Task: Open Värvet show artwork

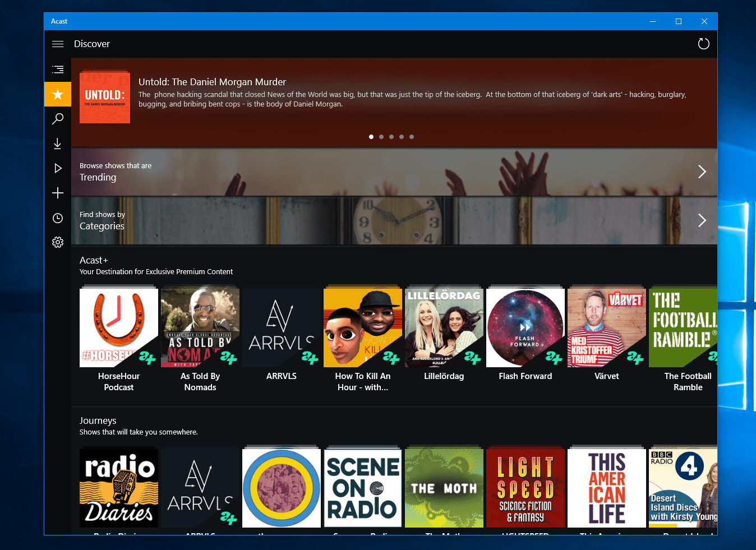Action: coord(607,328)
